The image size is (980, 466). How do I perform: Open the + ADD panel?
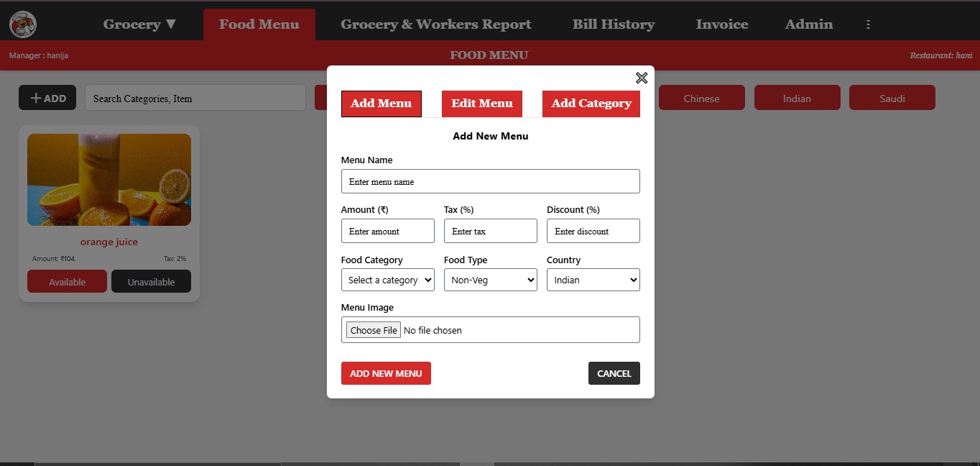click(47, 97)
